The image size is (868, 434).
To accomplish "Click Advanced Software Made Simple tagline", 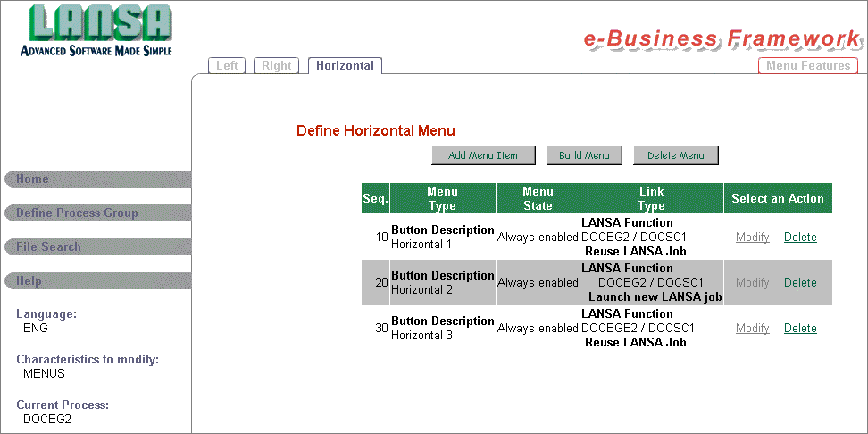I will pyautogui.click(x=96, y=51).
